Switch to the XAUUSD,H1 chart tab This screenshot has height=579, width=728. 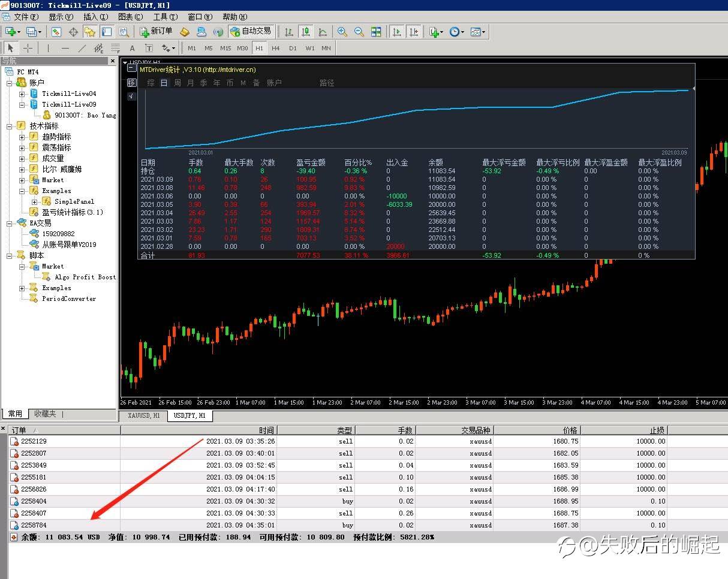[x=144, y=415]
